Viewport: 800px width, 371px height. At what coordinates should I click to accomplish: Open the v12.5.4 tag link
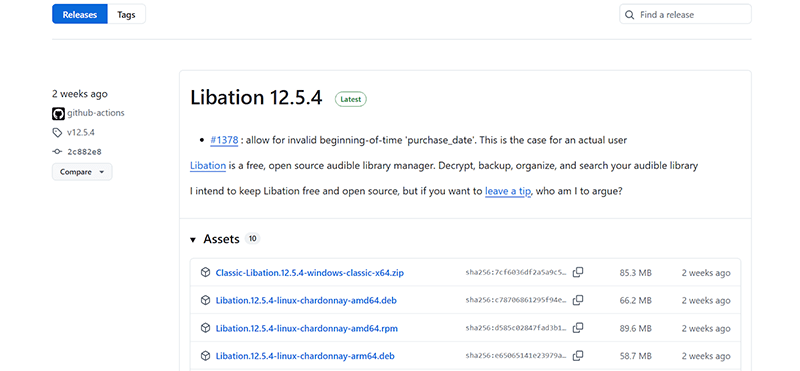[x=81, y=133]
